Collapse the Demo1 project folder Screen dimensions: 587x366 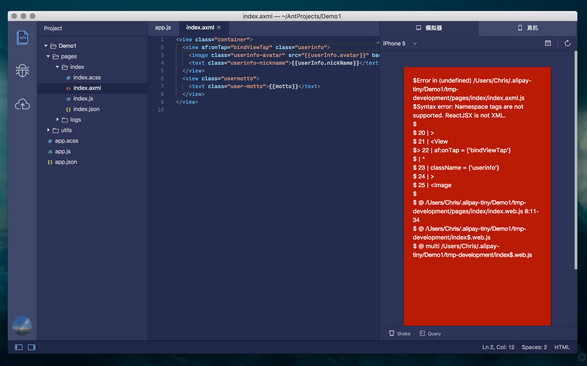tap(46, 46)
